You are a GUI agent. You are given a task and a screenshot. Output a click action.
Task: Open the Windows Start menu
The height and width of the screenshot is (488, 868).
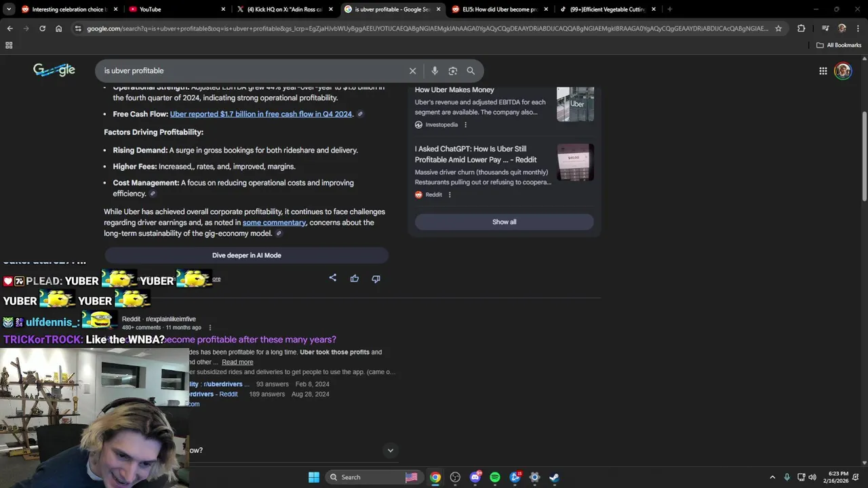314,477
